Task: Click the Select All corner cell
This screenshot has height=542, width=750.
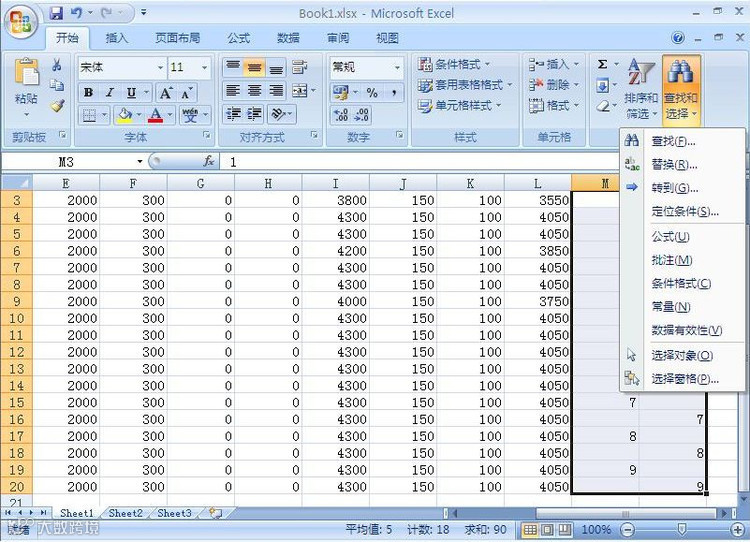Action: (x=17, y=183)
